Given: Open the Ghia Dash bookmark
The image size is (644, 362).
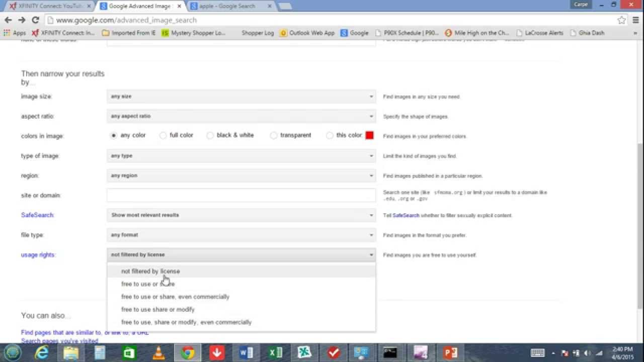Looking at the screenshot, I should [587, 33].
